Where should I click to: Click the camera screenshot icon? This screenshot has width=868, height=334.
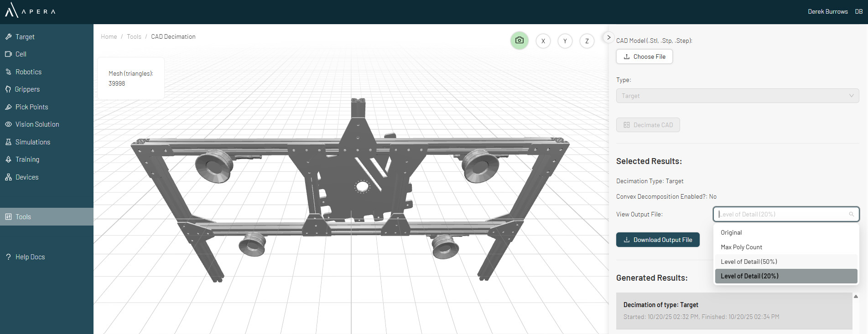(519, 41)
